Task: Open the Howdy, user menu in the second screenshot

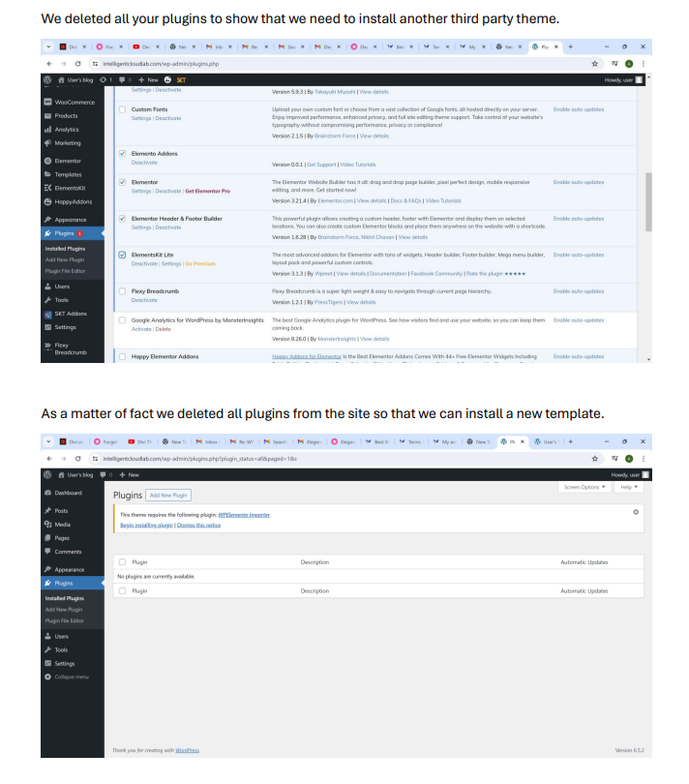Action: [630, 475]
